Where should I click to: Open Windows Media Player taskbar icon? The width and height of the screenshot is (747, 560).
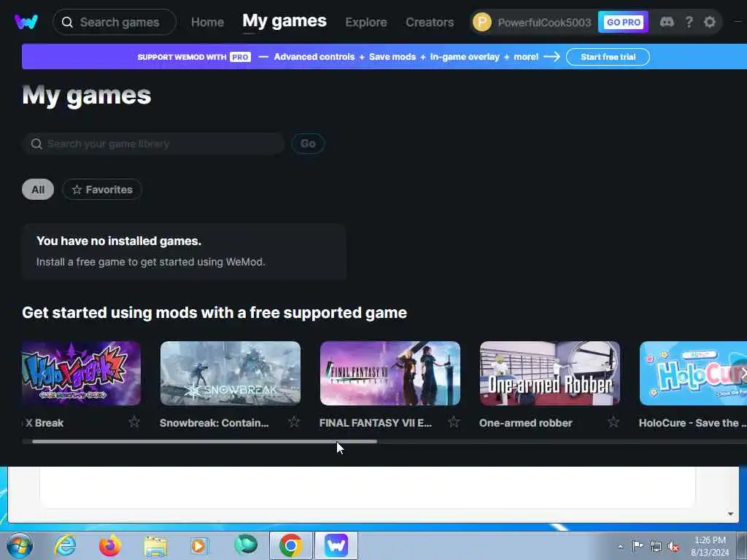click(200, 545)
